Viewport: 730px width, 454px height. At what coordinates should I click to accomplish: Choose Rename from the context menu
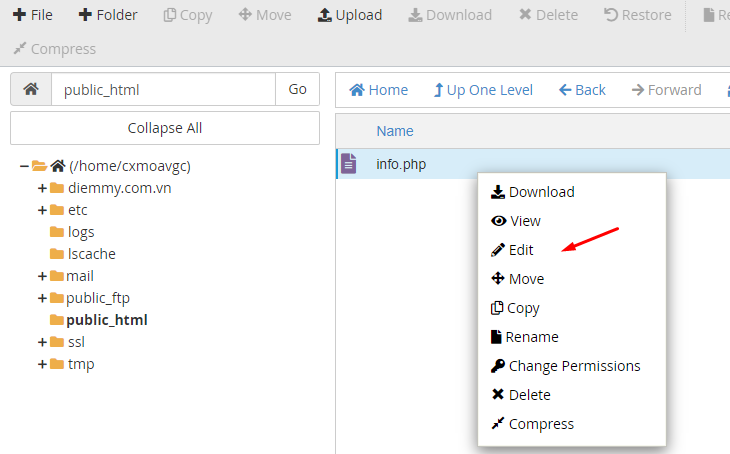click(x=533, y=337)
